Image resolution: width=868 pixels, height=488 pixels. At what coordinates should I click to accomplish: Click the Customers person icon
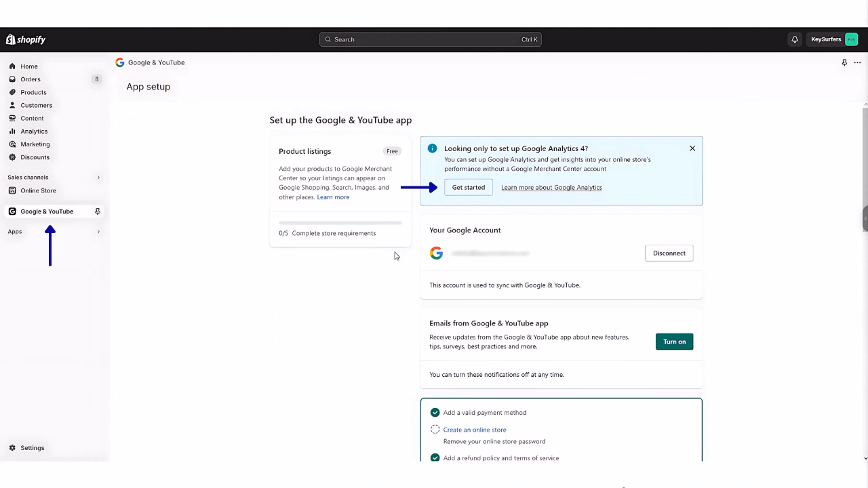point(12,105)
